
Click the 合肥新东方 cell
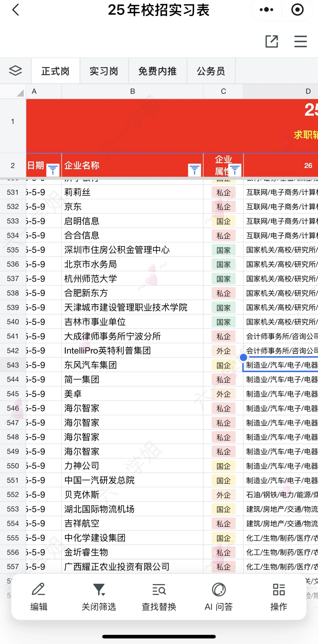(132, 293)
